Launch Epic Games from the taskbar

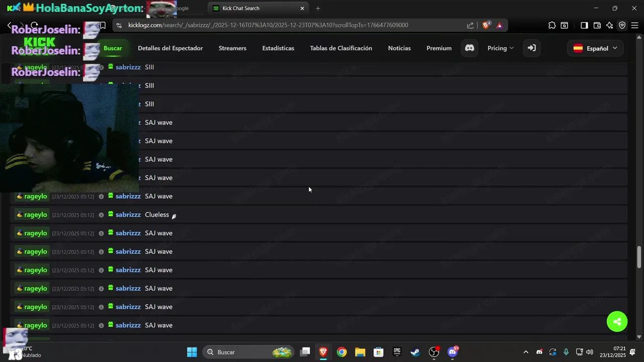point(397,352)
